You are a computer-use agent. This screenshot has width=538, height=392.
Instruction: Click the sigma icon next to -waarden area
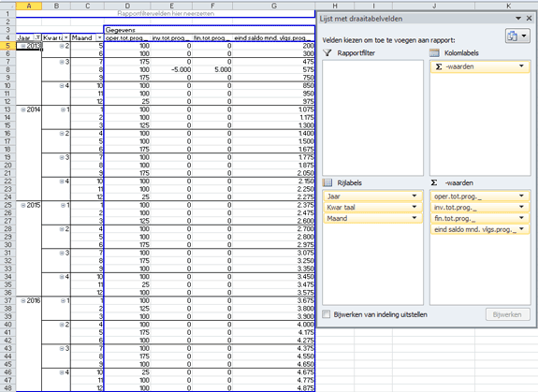(x=434, y=182)
